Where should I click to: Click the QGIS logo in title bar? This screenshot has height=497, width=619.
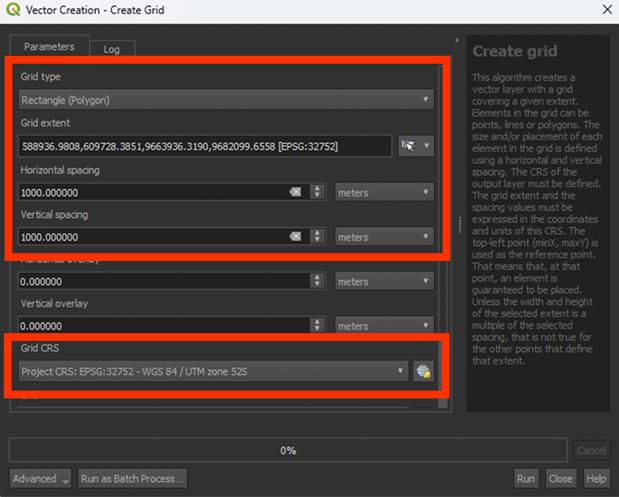(13, 10)
